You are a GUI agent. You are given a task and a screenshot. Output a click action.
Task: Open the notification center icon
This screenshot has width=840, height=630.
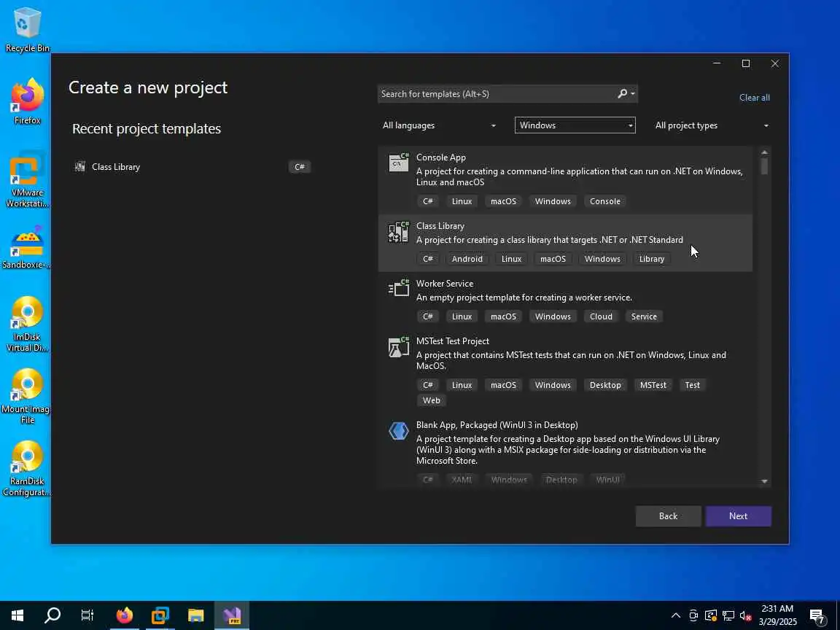coord(817,615)
